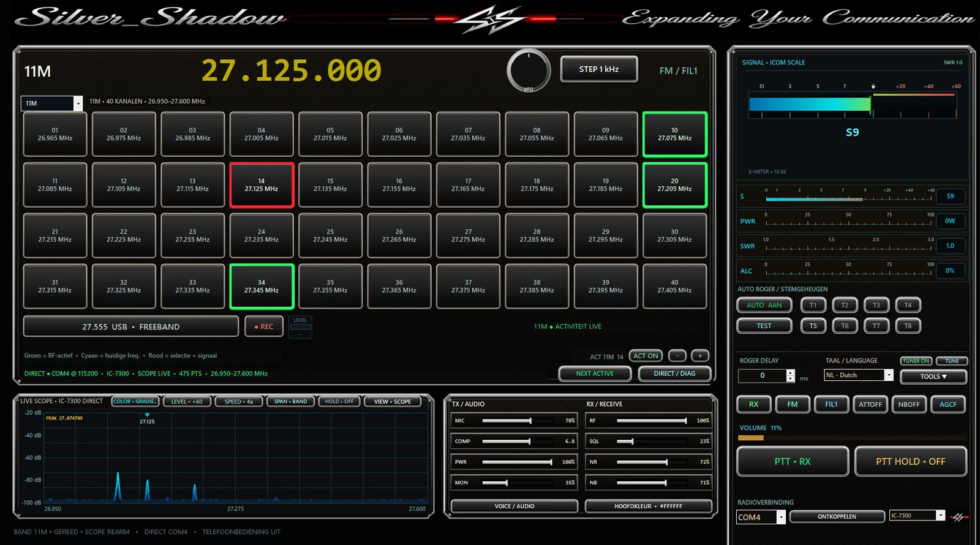Click the ONTKOPPELEN disconnect button

click(837, 517)
